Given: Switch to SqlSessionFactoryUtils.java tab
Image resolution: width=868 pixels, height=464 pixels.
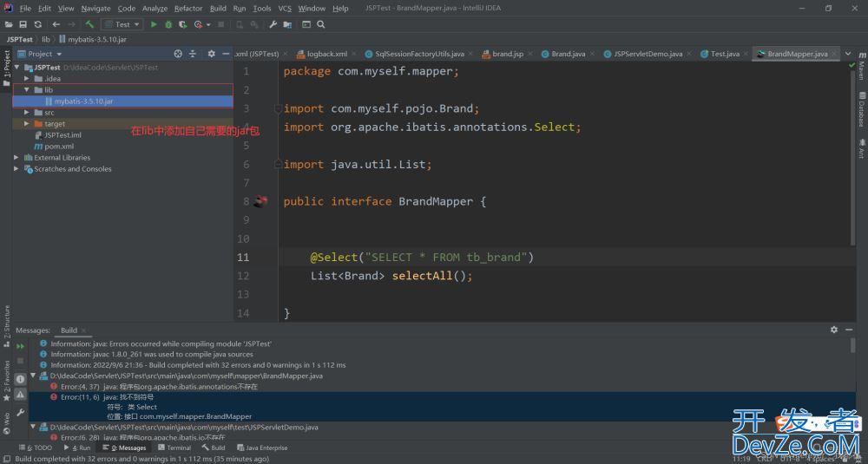Looking at the screenshot, I should [419, 54].
